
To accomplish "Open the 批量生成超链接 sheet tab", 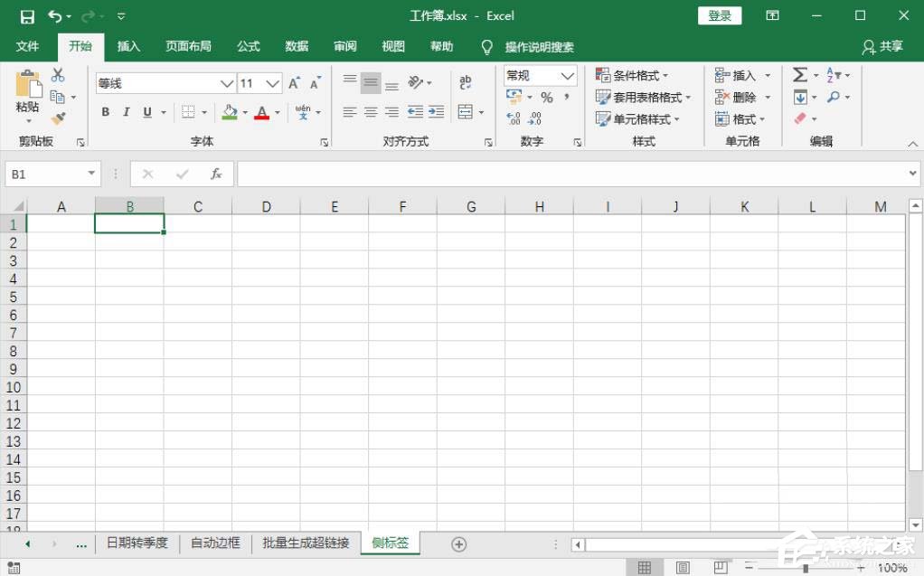I will coord(305,543).
